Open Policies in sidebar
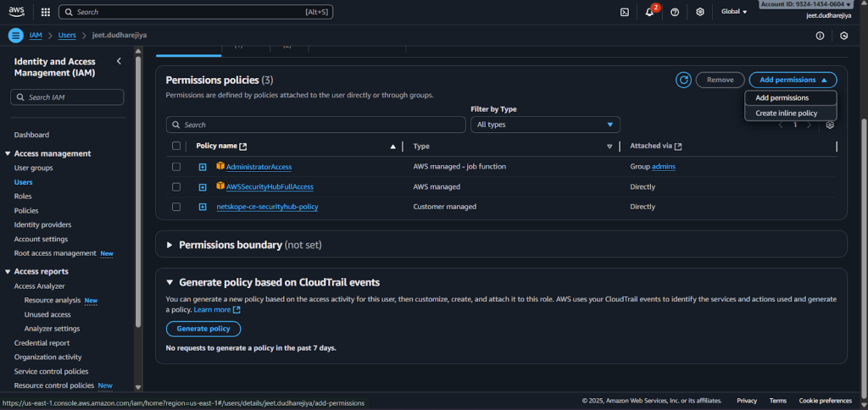 coord(26,211)
